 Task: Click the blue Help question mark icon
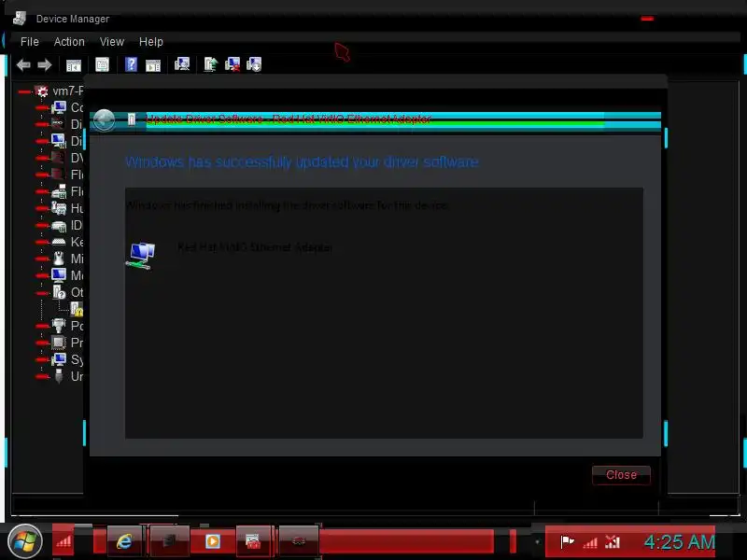tap(131, 64)
